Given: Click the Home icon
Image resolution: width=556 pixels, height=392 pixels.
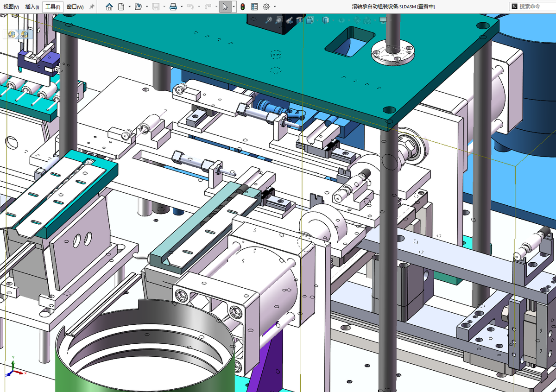Looking at the screenshot, I should coord(109,7).
